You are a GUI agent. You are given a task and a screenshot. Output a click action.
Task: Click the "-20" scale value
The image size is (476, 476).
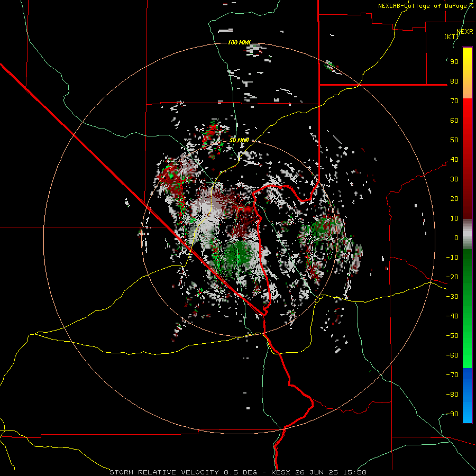[x=452, y=277]
